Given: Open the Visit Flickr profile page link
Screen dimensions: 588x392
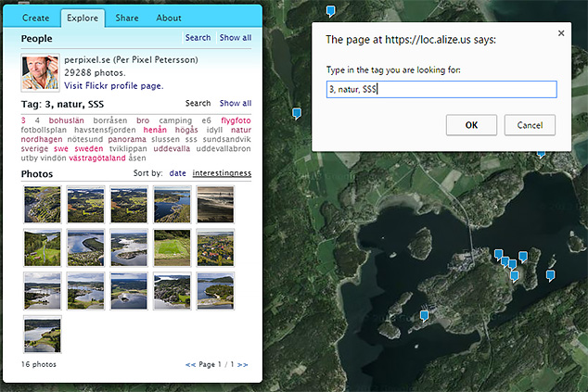Looking at the screenshot, I should [114, 86].
